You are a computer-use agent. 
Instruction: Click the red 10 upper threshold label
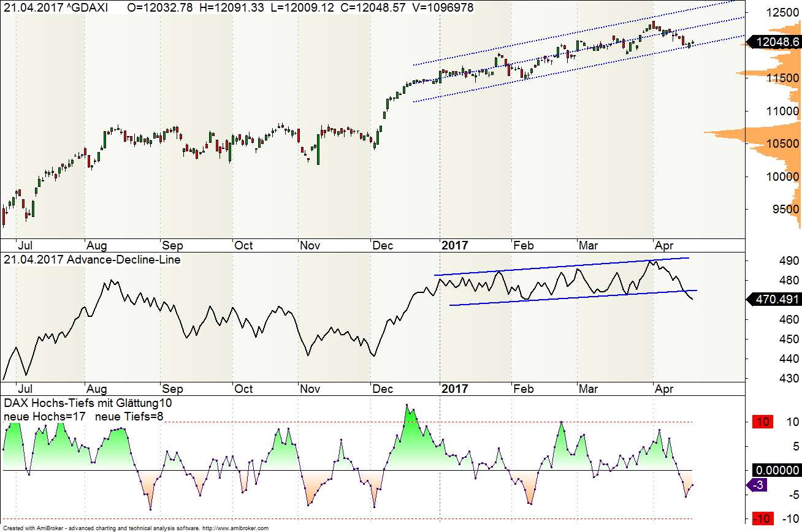tap(762, 422)
